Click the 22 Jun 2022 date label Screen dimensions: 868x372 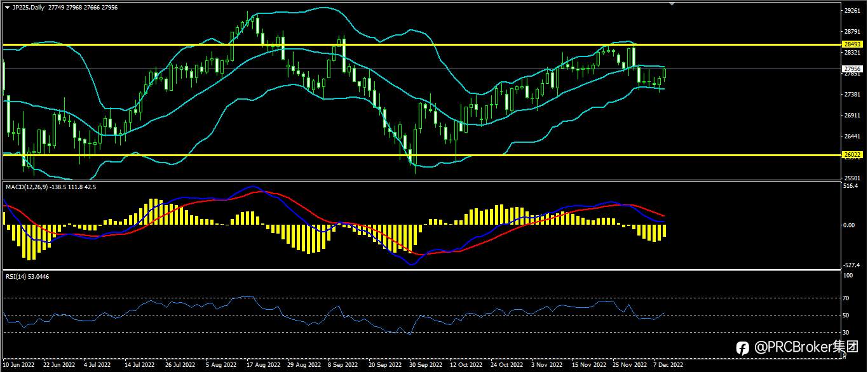point(58,365)
